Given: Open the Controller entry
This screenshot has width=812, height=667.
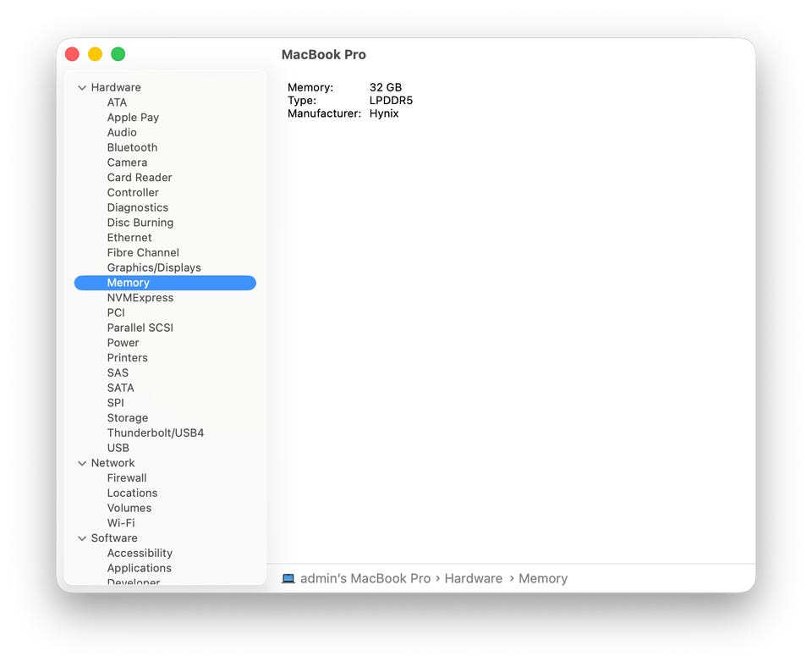Looking at the screenshot, I should point(133,193).
